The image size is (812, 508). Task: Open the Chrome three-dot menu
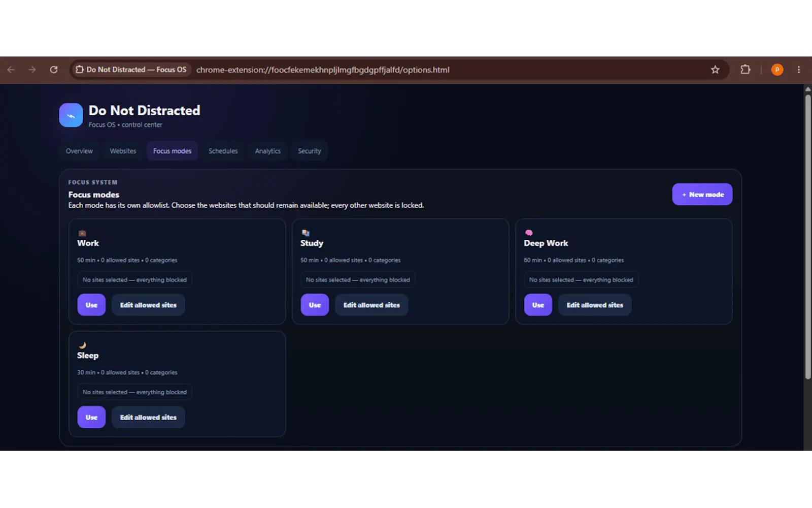coord(799,70)
